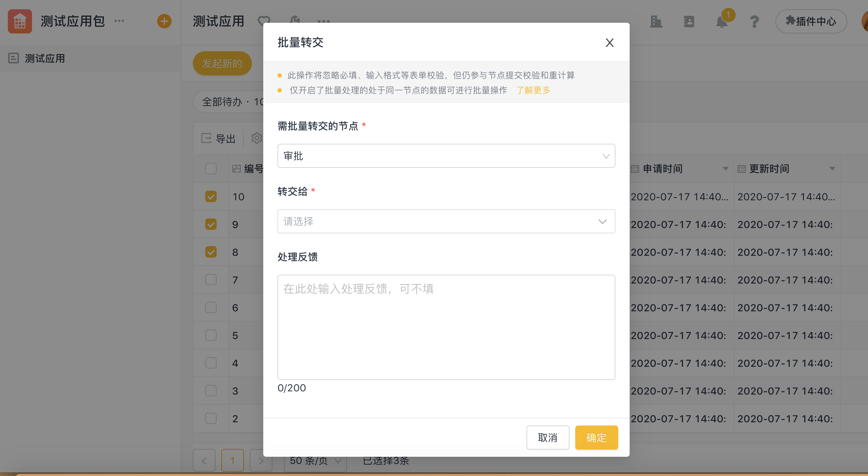Click the red app package home icon

pos(20,21)
